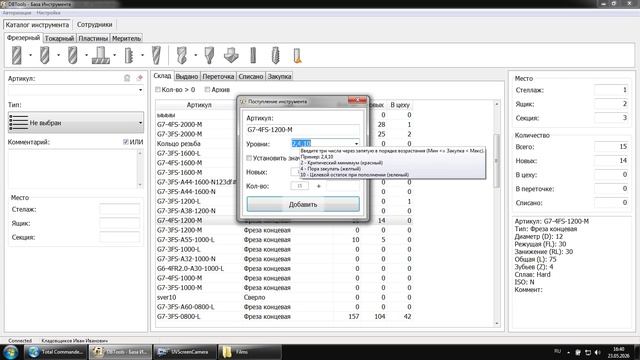Select the flat end mill tool icon
Viewport: 640px width, 360px height.
[17, 55]
